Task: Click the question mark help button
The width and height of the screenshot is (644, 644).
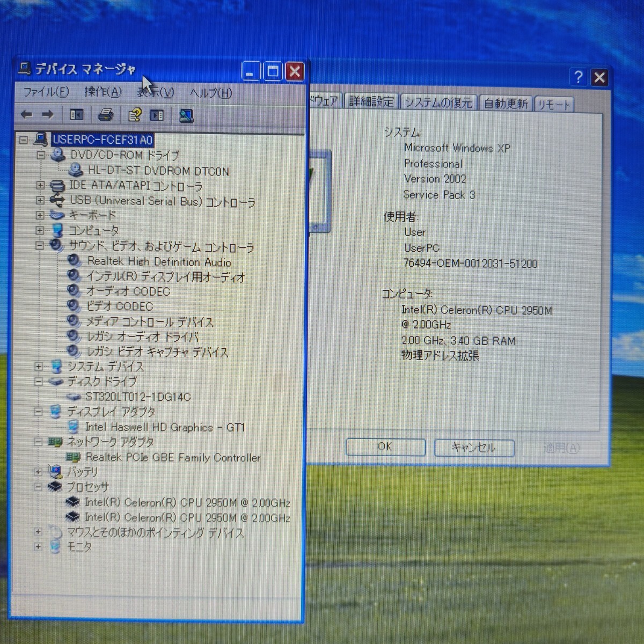Action: point(578,77)
